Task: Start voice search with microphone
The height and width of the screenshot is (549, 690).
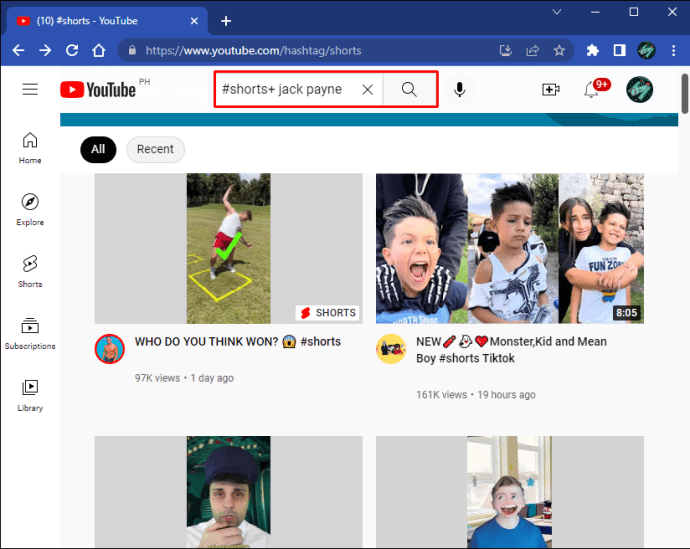Action: pyautogui.click(x=459, y=90)
